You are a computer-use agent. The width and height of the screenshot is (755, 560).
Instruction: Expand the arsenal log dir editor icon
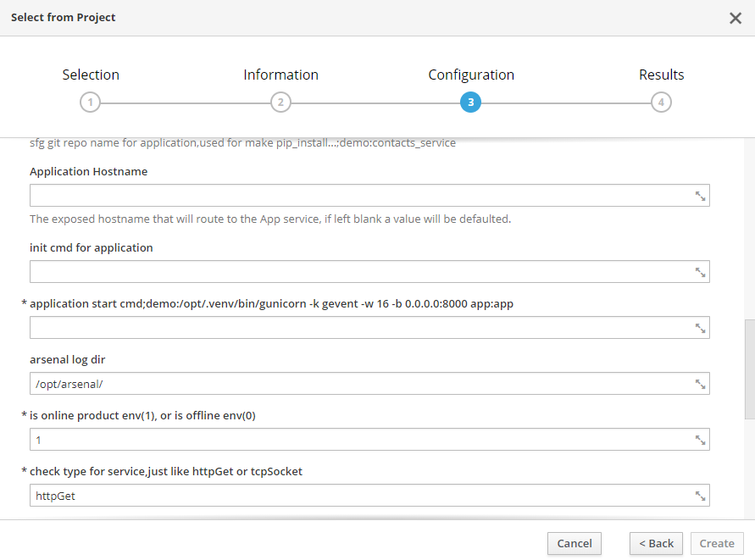click(x=700, y=384)
